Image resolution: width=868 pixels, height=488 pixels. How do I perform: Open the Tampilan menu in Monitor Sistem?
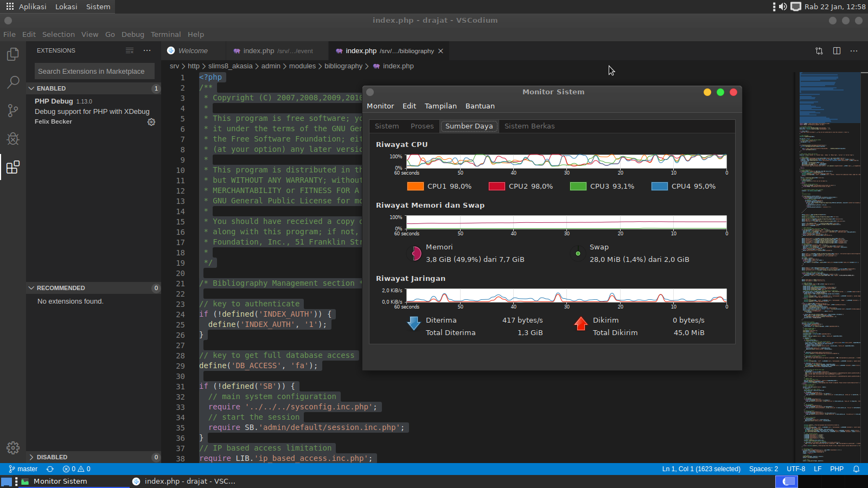point(441,106)
